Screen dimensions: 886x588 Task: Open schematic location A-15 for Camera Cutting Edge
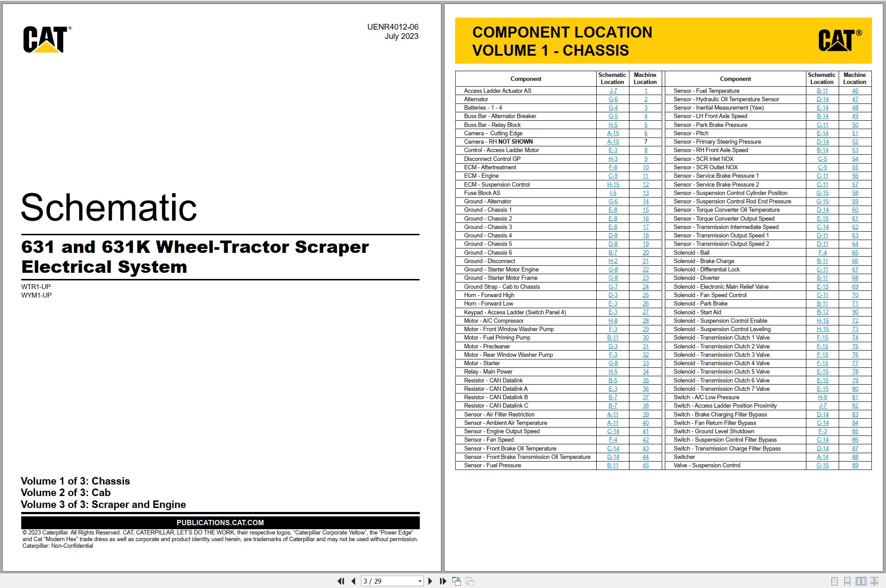click(613, 133)
